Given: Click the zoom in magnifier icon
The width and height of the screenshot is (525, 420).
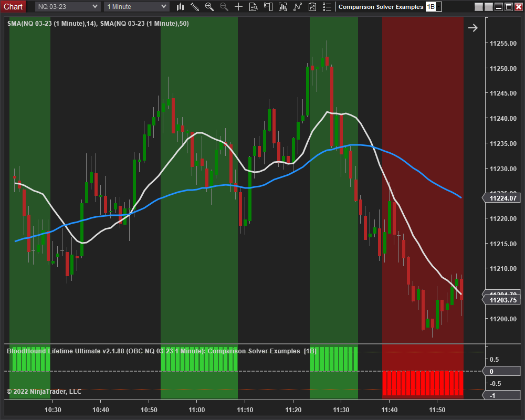Looking at the screenshot, I should click(x=209, y=7).
